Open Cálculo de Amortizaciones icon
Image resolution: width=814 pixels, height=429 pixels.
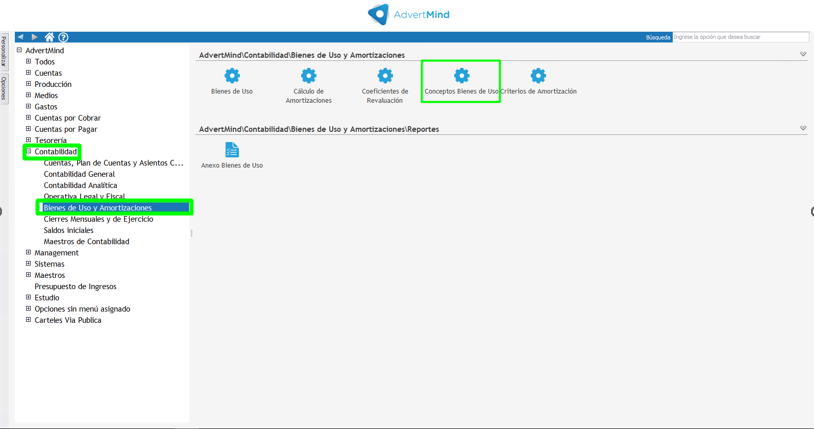click(308, 76)
